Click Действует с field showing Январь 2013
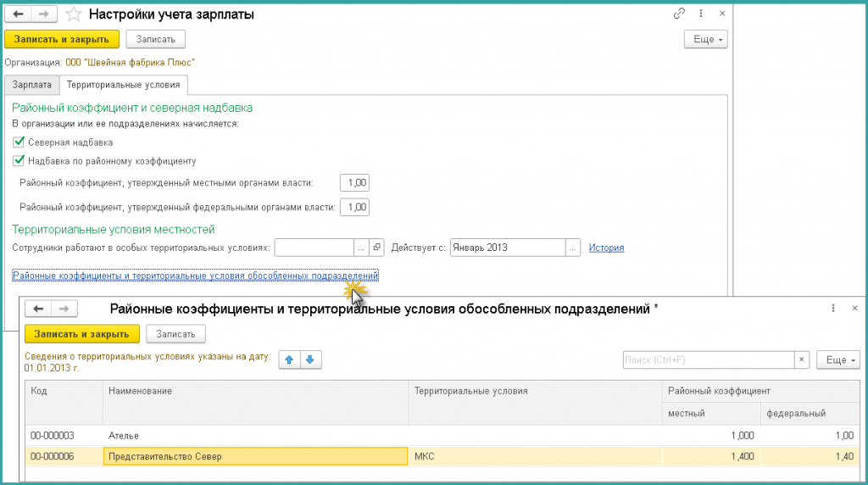868x485 pixels. click(508, 248)
